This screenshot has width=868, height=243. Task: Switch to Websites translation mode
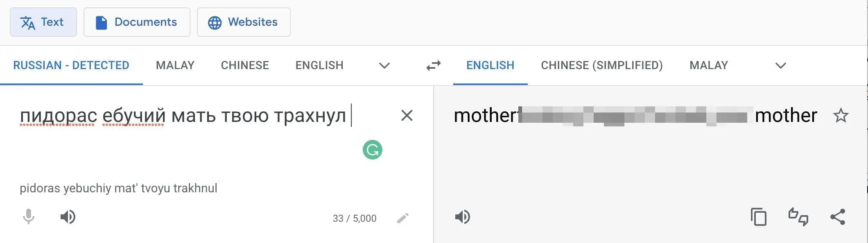click(x=244, y=22)
